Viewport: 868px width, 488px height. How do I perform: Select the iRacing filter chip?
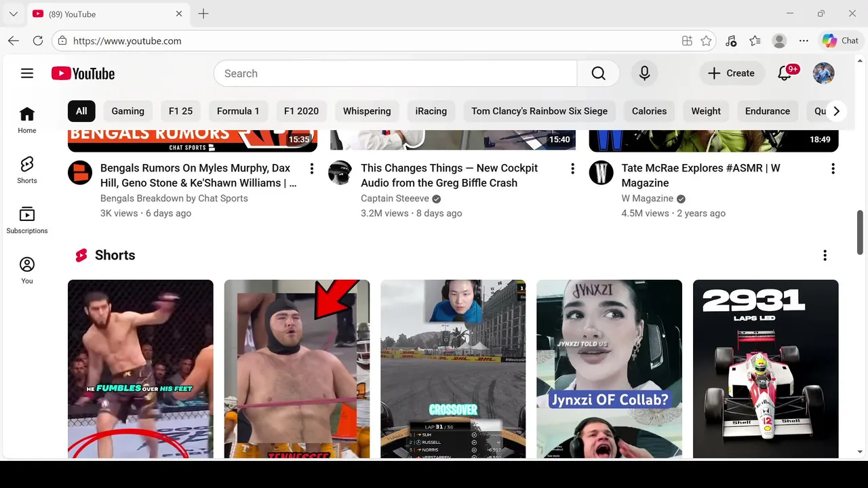pos(431,111)
